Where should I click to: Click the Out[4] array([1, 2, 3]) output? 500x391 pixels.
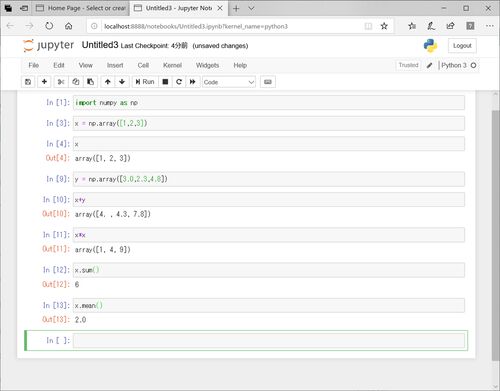pos(102,158)
